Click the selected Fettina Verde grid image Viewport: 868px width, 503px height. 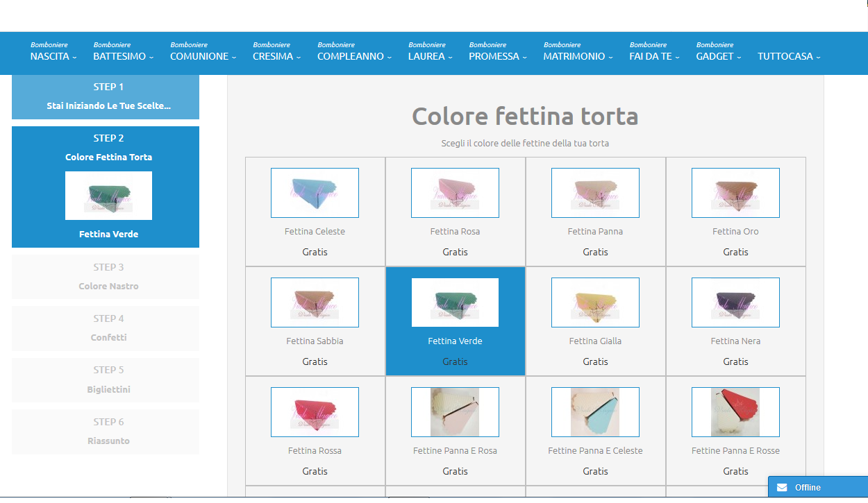point(455,302)
